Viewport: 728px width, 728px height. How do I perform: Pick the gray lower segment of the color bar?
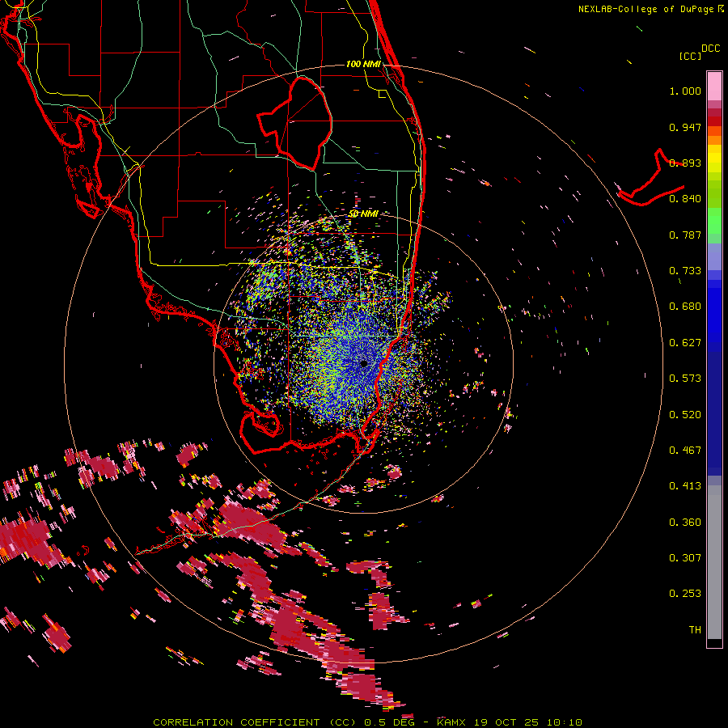tap(714, 562)
